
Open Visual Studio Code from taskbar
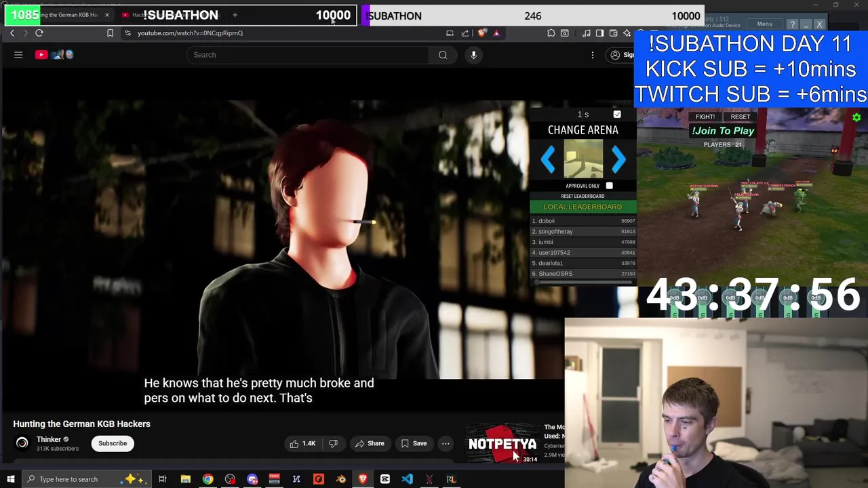[407, 479]
